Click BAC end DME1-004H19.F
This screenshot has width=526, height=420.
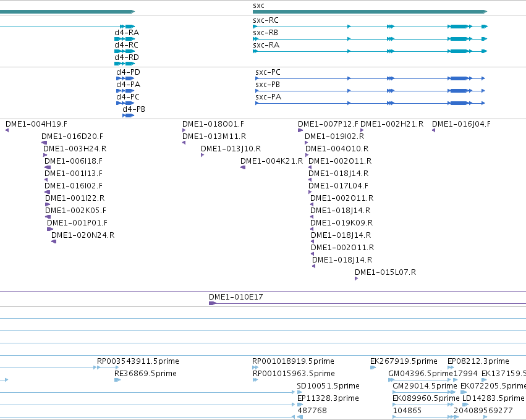click(x=36, y=124)
